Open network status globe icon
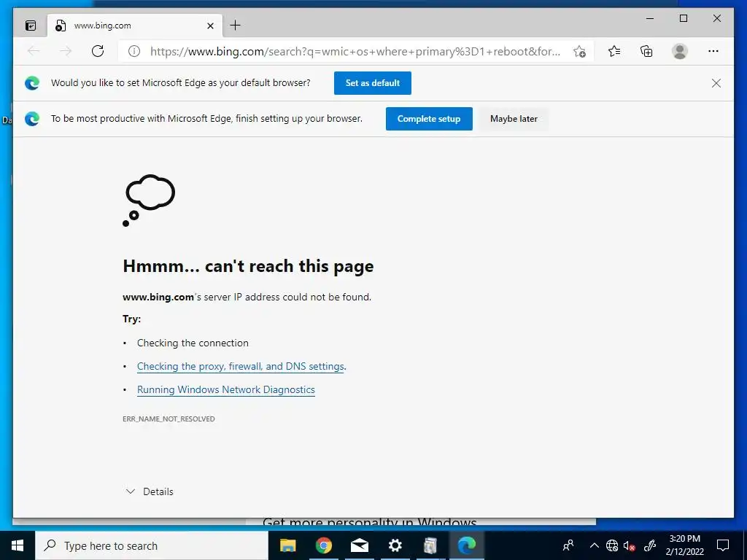Screen dimensions: 747x560 [x=612, y=545]
